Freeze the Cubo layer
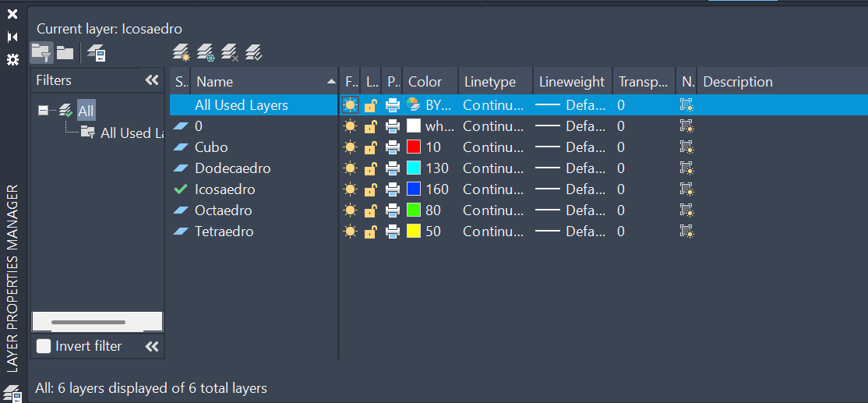Image resolution: width=868 pixels, height=403 pixels. pos(350,147)
